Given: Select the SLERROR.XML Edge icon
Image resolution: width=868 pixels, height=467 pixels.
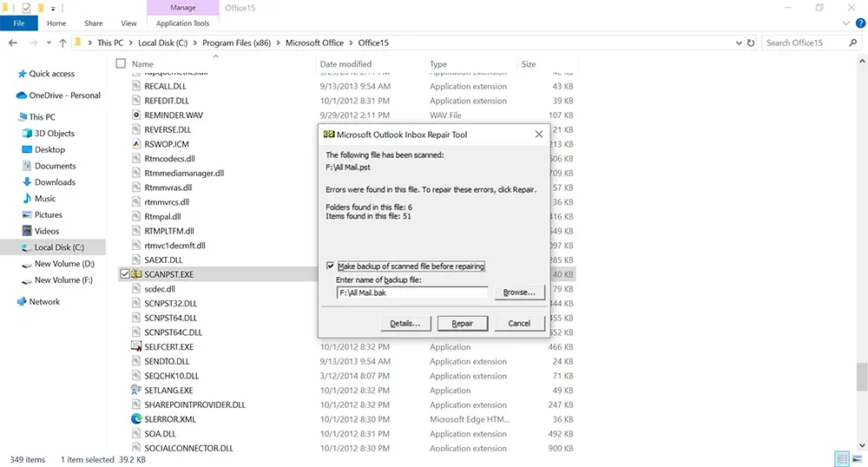Looking at the screenshot, I should (x=136, y=419).
